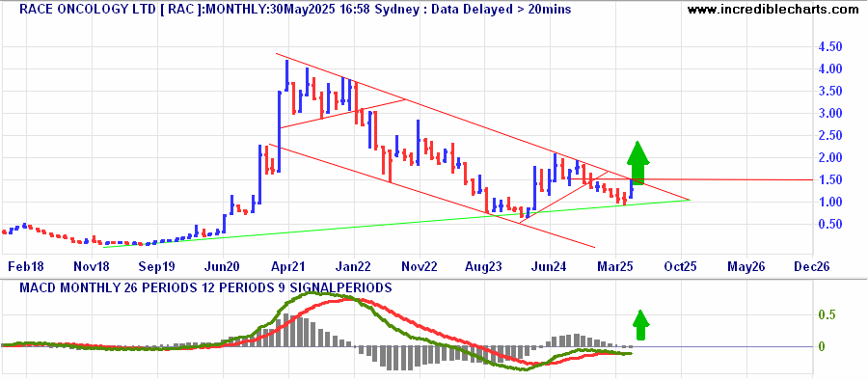The image size is (868, 381).
Task: Click the Mar25 date axis label
Action: [615, 267]
